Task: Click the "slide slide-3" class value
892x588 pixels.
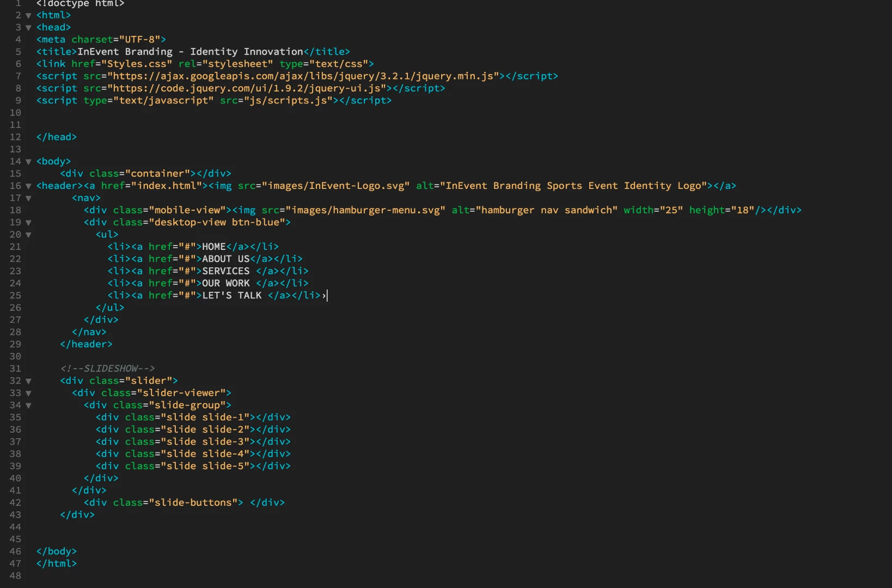Action: click(205, 442)
